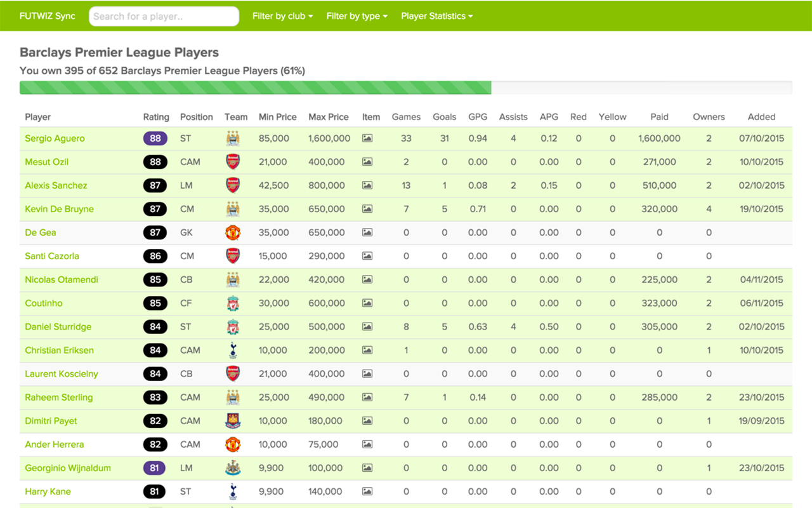Open item image icon for Ander Herrera
The image size is (812, 508).
[x=367, y=444]
